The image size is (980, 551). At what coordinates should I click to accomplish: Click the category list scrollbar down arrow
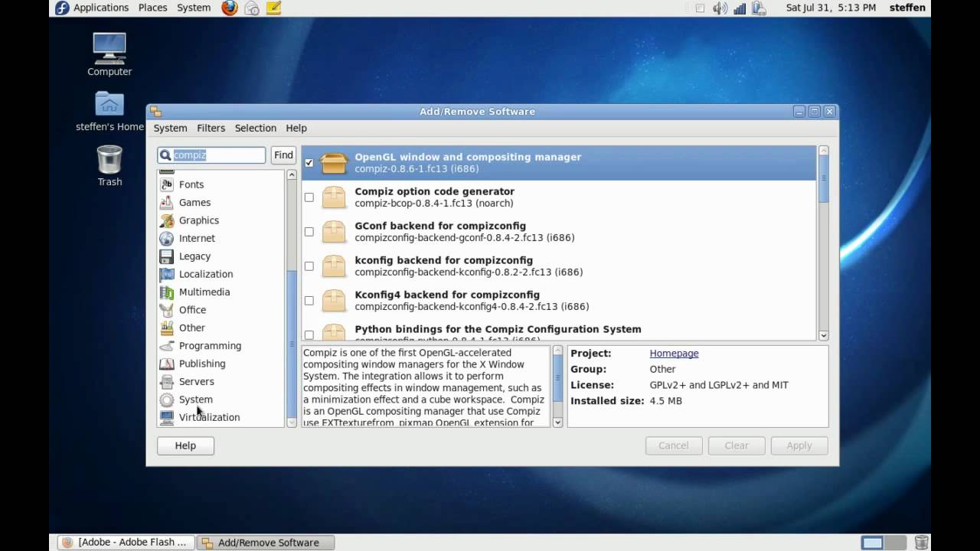point(292,422)
